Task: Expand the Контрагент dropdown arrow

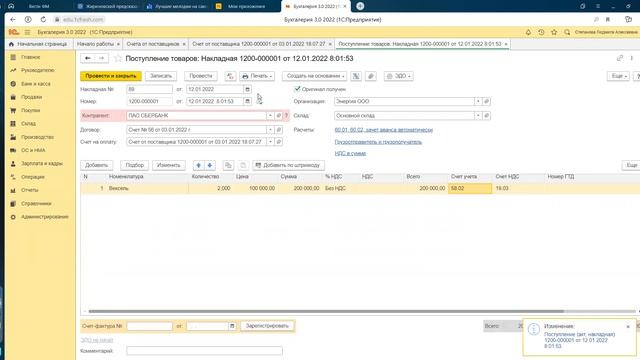Action: (x=270, y=116)
